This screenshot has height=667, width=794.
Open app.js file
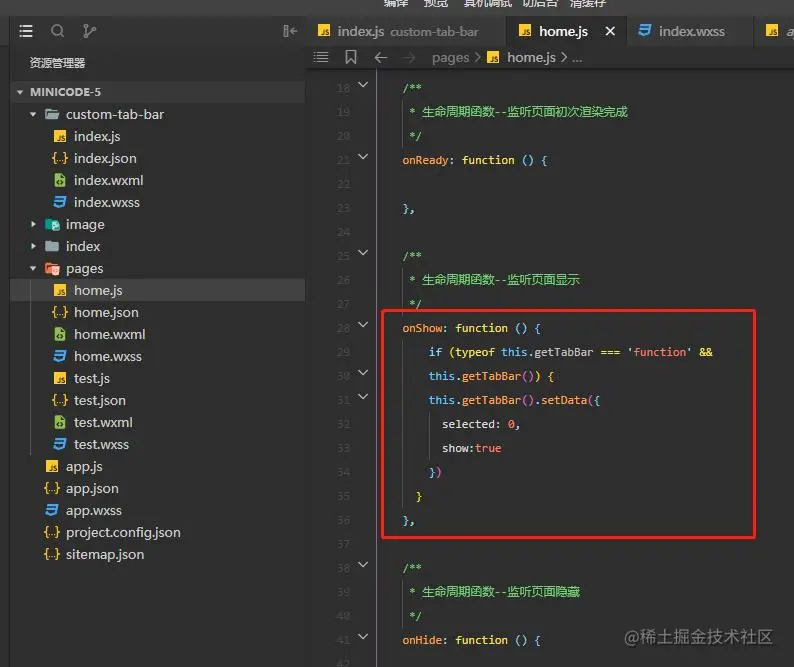coord(157,466)
